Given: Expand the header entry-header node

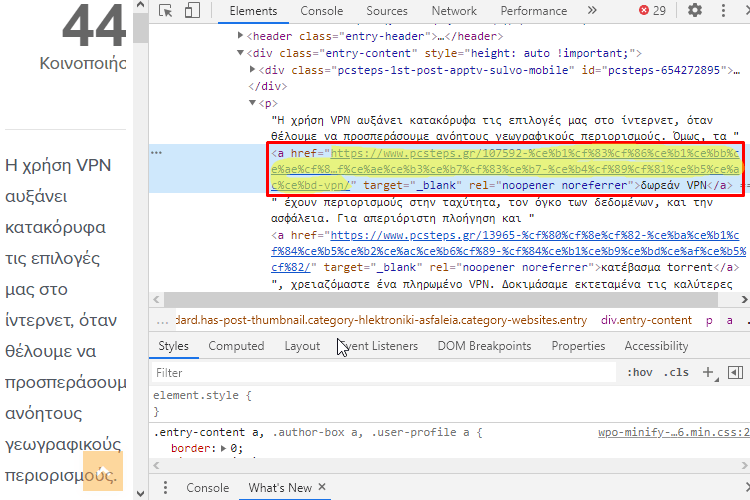Looking at the screenshot, I should (x=241, y=35).
